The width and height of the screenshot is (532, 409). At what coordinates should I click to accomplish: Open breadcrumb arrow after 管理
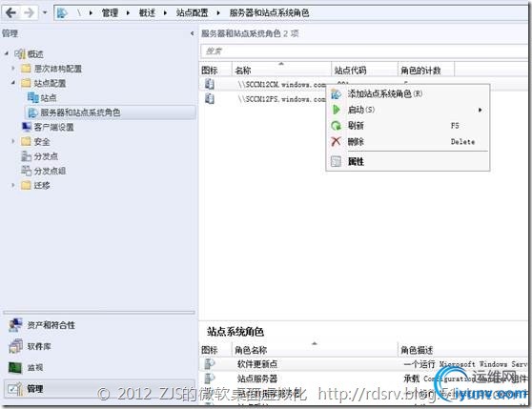pyautogui.click(x=128, y=13)
